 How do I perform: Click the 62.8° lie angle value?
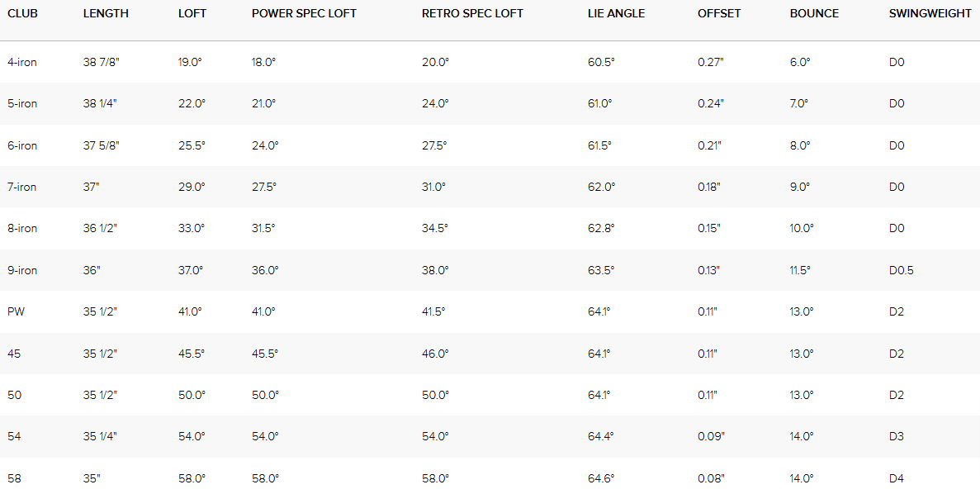[x=601, y=228]
